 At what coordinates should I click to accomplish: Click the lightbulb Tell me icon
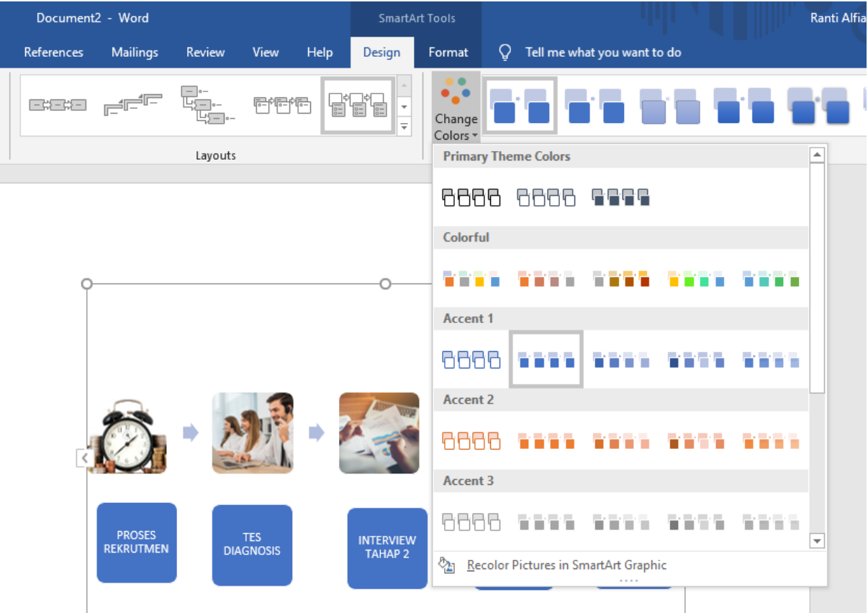(505, 52)
